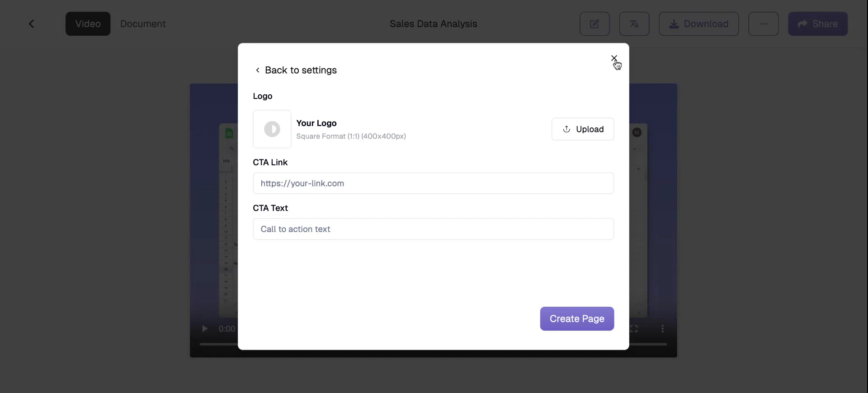Click the more options ellipsis icon

(x=764, y=23)
